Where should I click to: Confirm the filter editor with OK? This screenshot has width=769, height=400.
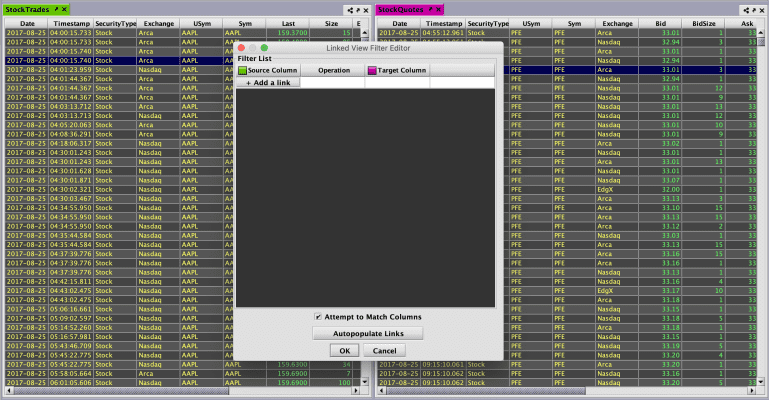coord(344,351)
